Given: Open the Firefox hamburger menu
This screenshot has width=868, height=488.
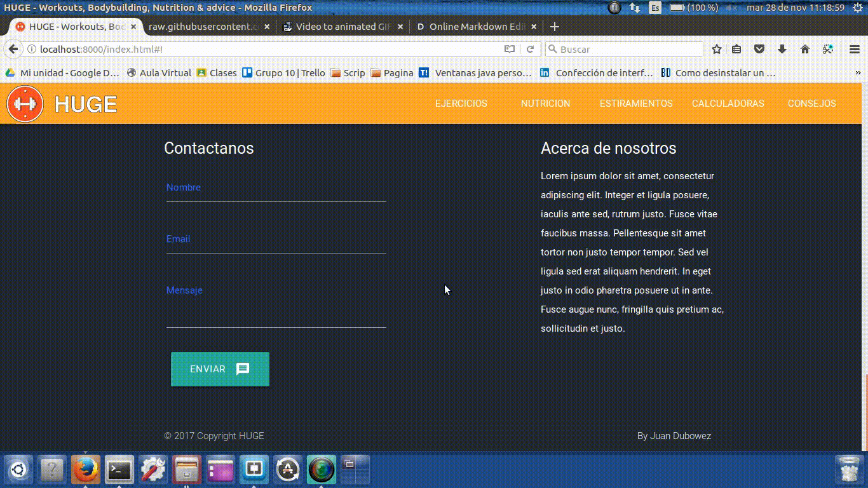Looking at the screenshot, I should click(x=854, y=48).
